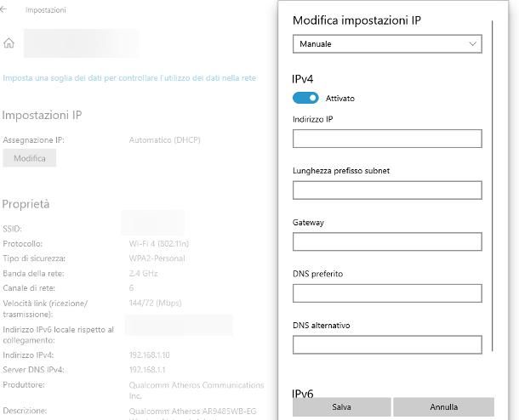
Task: Click the Automatico (DHCP) assignment value
Action: coord(164,139)
